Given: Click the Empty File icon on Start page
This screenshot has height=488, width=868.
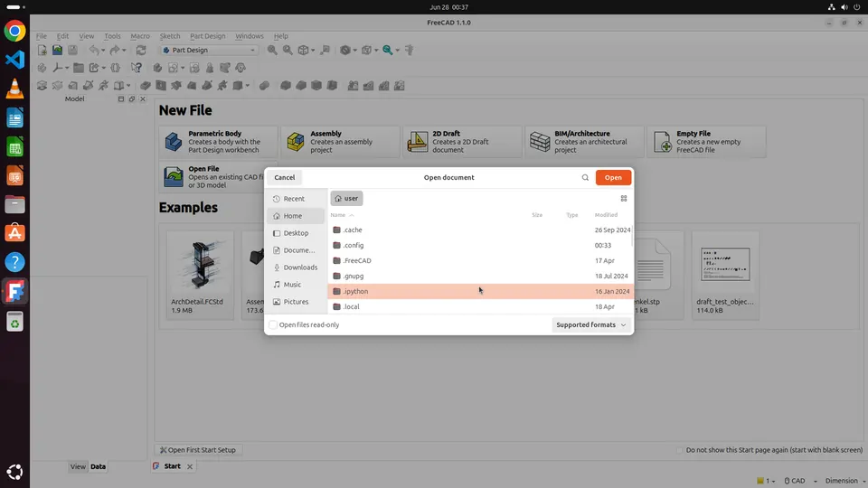Looking at the screenshot, I should (x=662, y=142).
